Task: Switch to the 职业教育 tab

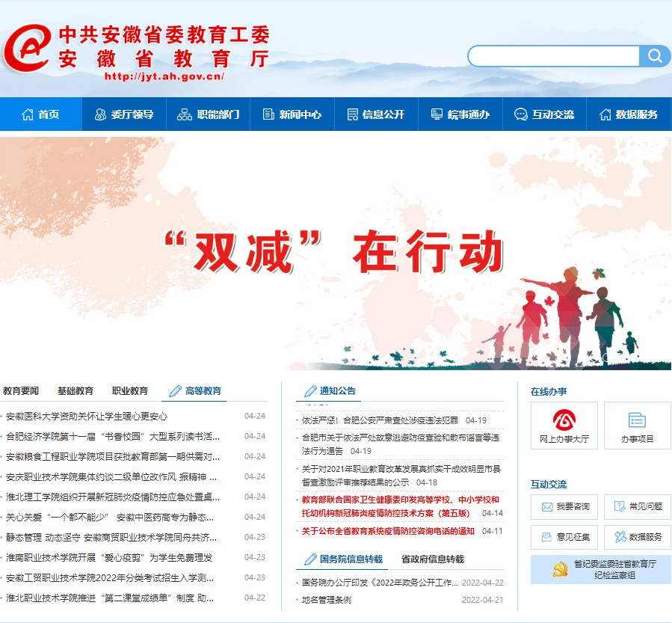Action: click(x=130, y=391)
